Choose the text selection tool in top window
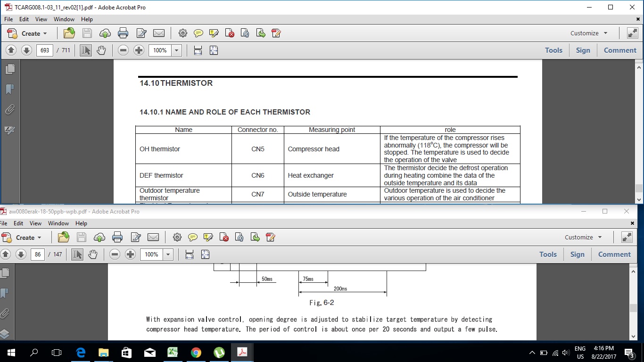Image resolution: width=644 pixels, height=362 pixels. tap(86, 50)
